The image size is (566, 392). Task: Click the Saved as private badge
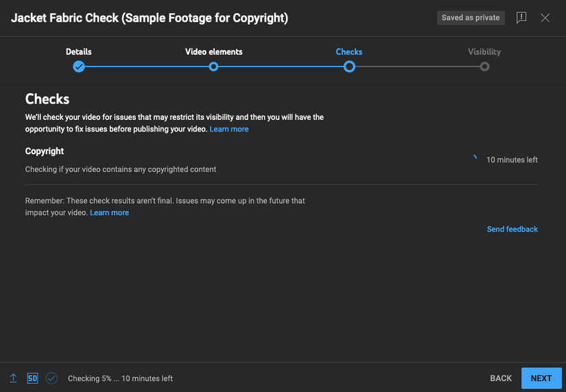click(471, 18)
